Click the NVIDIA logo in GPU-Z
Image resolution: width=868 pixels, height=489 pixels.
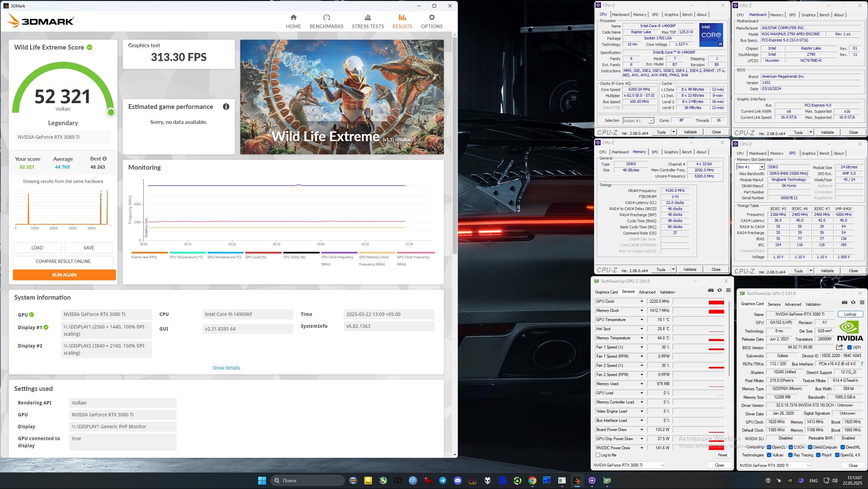click(850, 331)
